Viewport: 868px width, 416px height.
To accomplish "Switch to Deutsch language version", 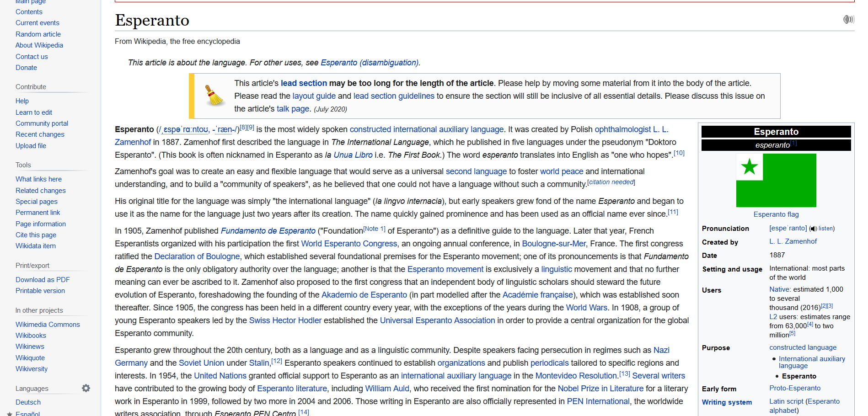I will 28,402.
